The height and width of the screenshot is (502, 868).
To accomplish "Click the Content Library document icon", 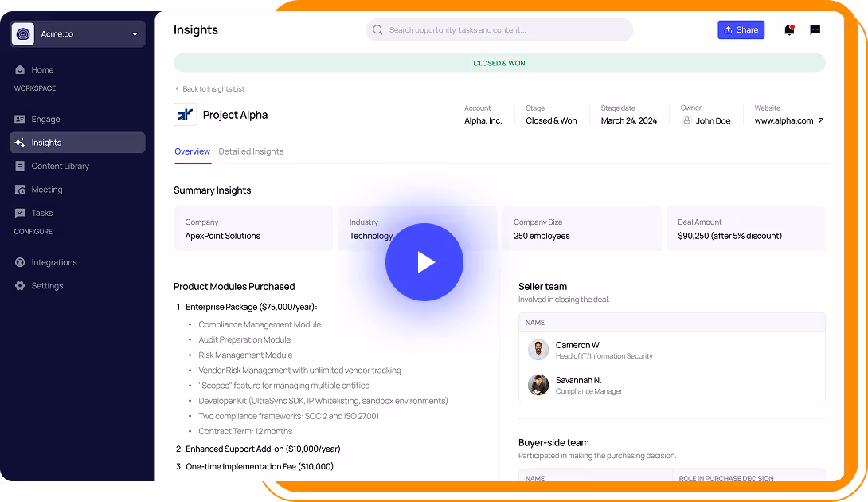I will click(20, 166).
